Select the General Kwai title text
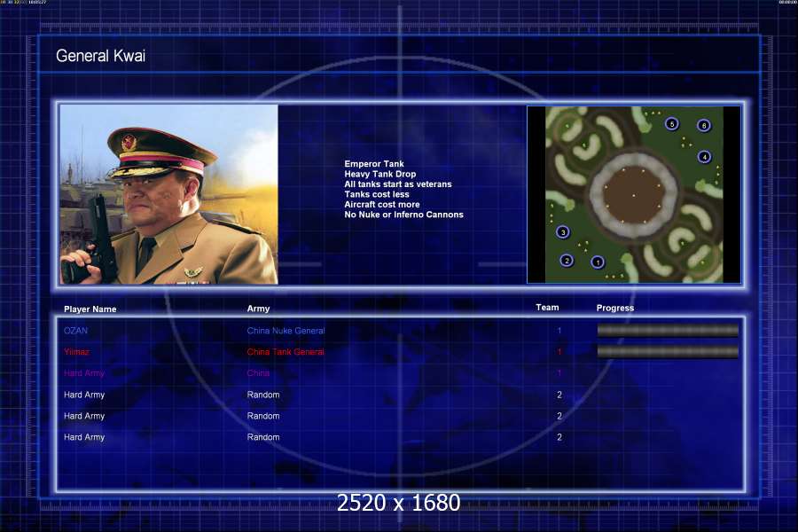Viewport: 798px width, 532px height. [101, 56]
